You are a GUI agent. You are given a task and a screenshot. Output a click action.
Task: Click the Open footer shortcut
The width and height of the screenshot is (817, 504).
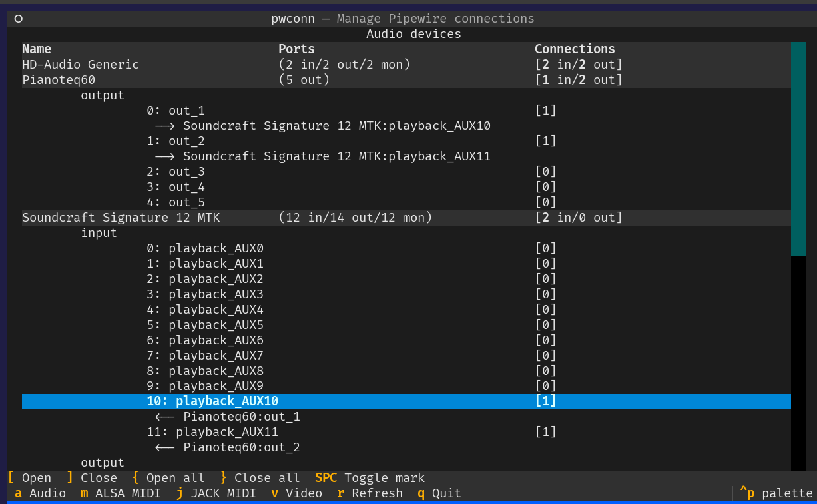point(29,478)
